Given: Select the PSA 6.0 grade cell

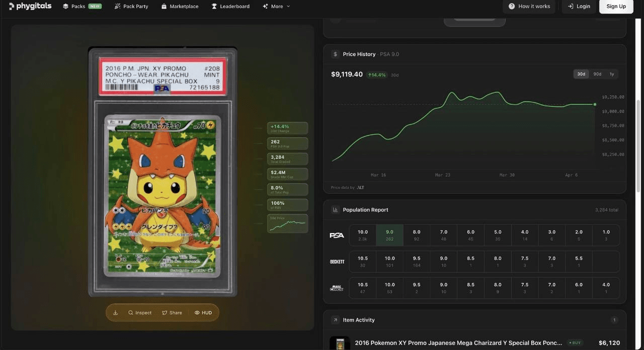Looking at the screenshot, I should click(470, 235).
